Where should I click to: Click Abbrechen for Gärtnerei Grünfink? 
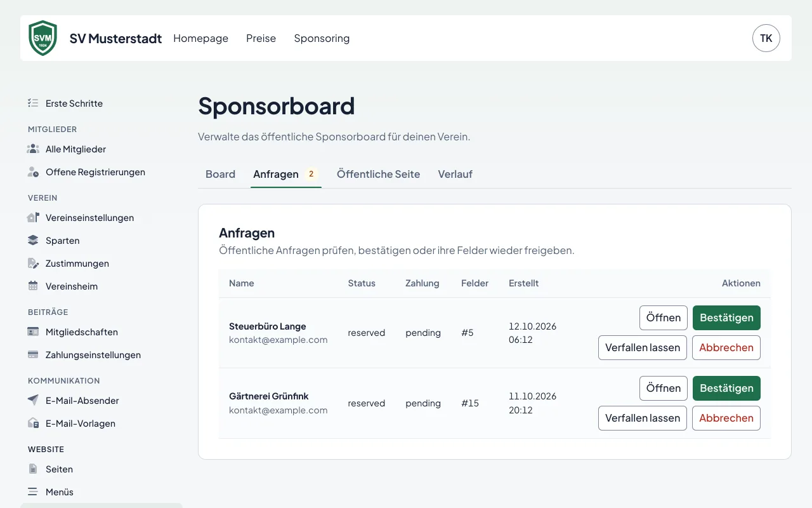pos(726,418)
